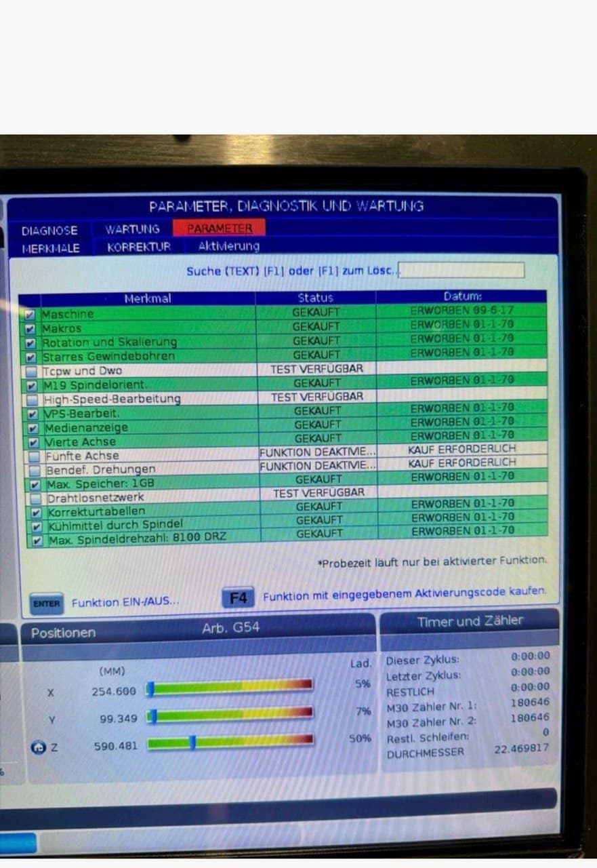Check the Fünfte Achse feature box
Viewport: 597px width, 868px height.
(34, 456)
